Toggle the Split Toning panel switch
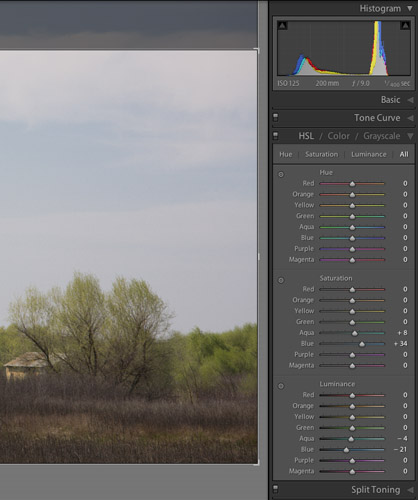Image resolution: width=418 pixels, height=500 pixels. [275, 489]
